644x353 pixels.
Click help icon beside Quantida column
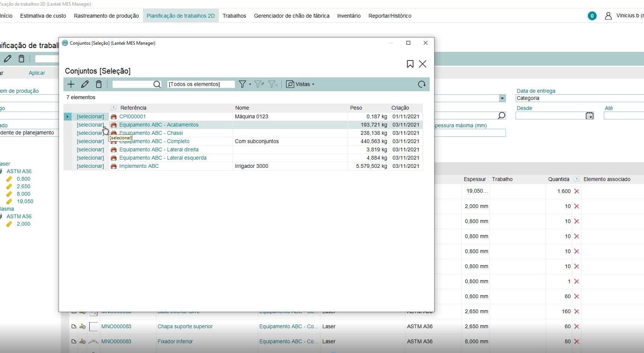click(x=577, y=179)
